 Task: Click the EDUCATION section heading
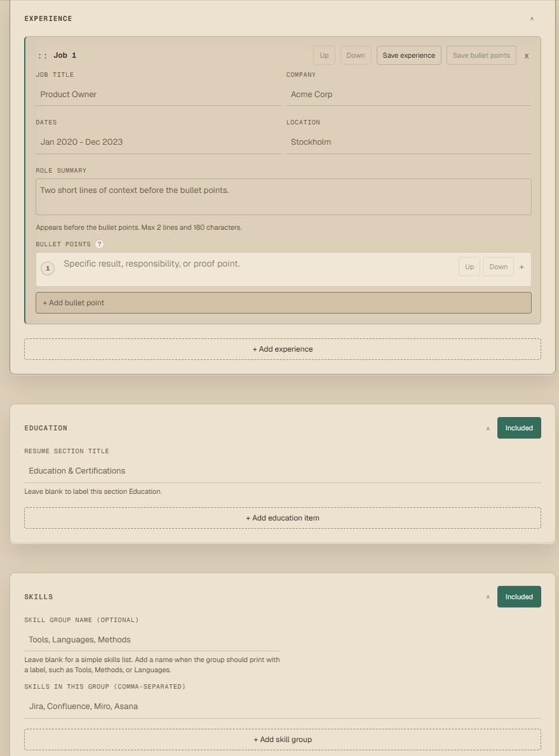pos(46,428)
